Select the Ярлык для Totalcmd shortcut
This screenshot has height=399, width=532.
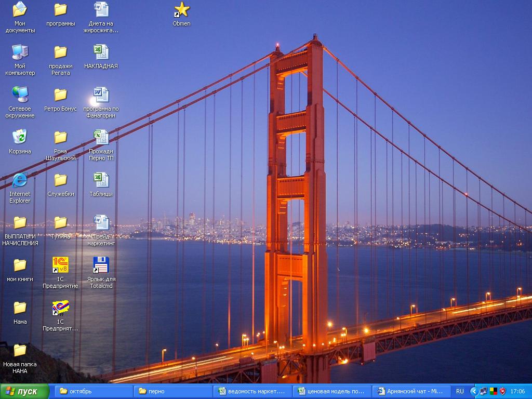pyautogui.click(x=101, y=265)
